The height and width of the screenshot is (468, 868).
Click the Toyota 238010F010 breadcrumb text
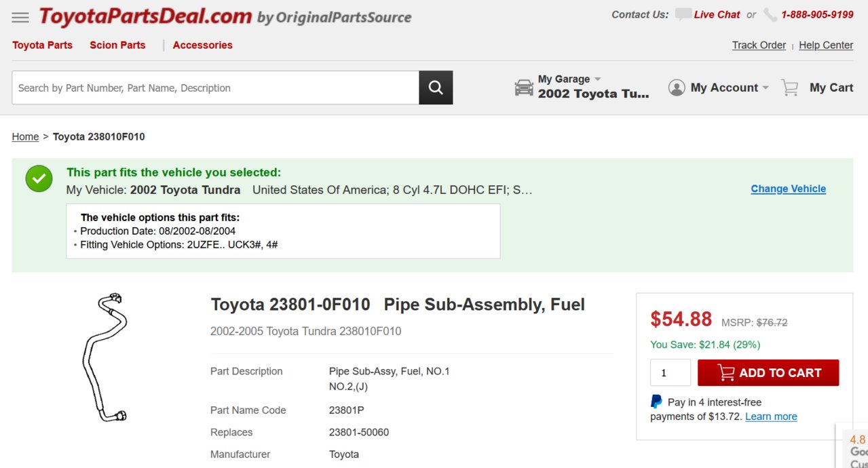pos(99,136)
